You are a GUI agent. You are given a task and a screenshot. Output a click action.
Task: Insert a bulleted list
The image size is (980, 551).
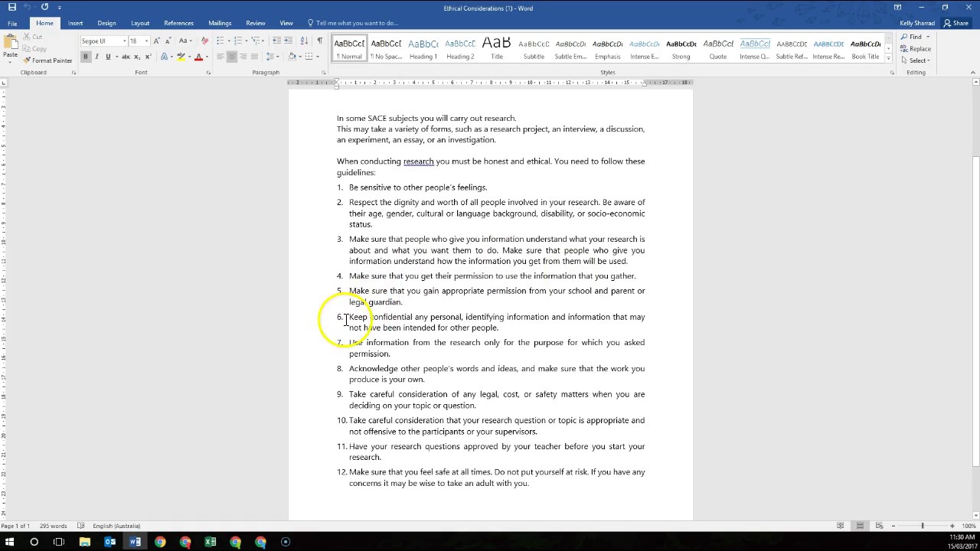220,41
